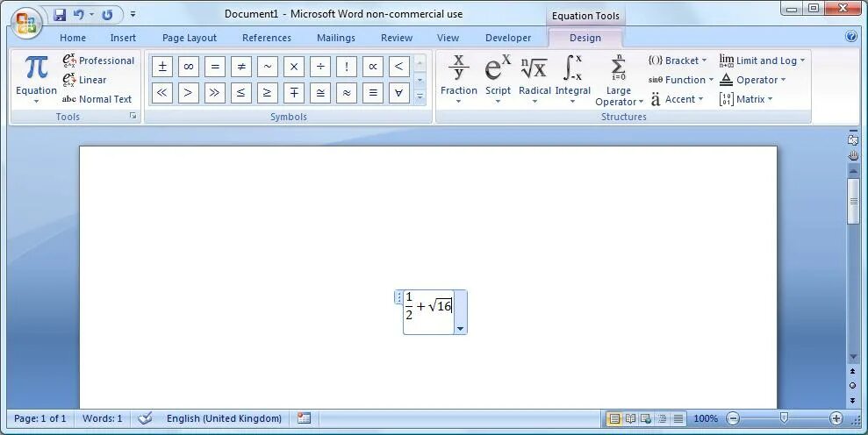Expand the full Symbols gallery
The image size is (868, 435).
420,96
